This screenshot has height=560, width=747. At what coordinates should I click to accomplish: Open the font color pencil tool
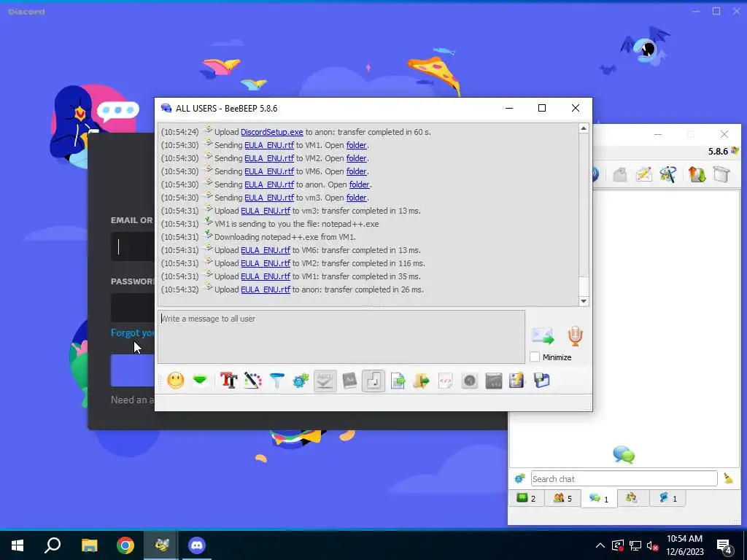click(x=253, y=381)
